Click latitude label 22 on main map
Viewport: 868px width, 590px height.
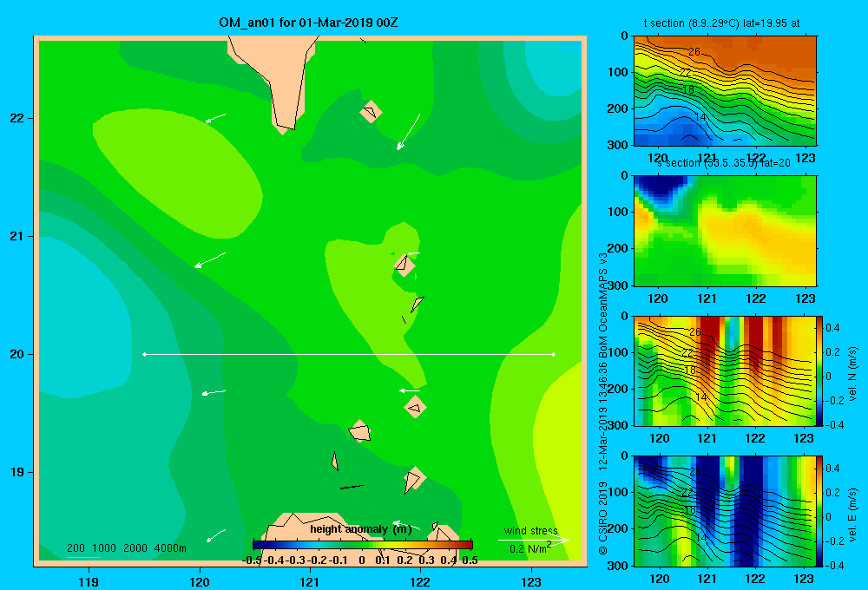pos(16,118)
